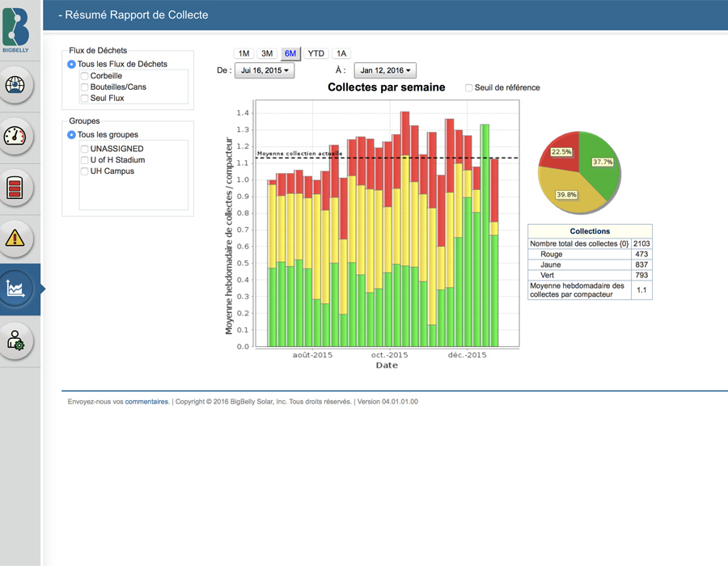Choose the 3M range button
Viewport: 728px width, 566px height.
point(267,53)
